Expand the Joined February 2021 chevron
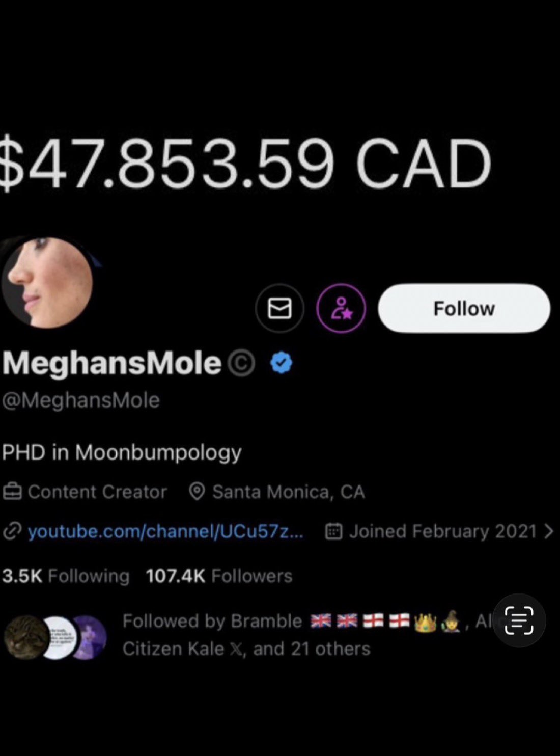 (548, 531)
